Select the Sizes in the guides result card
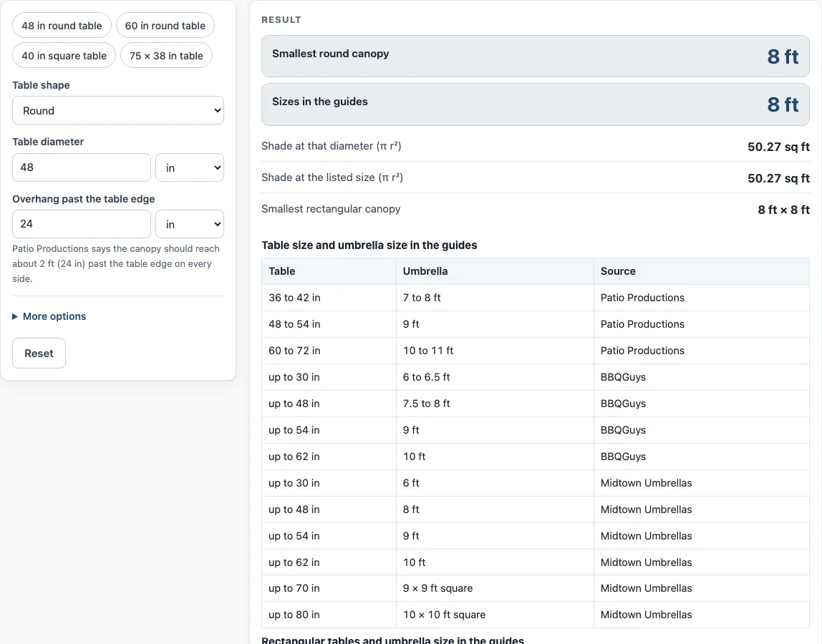Viewport: 822px width, 644px height. click(536, 104)
